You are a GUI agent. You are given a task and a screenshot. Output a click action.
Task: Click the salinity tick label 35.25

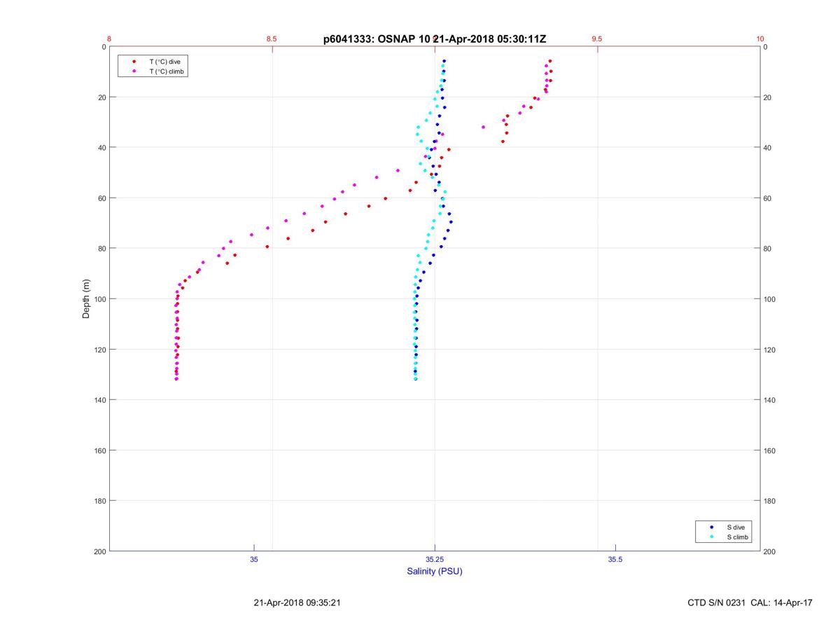[x=435, y=559]
